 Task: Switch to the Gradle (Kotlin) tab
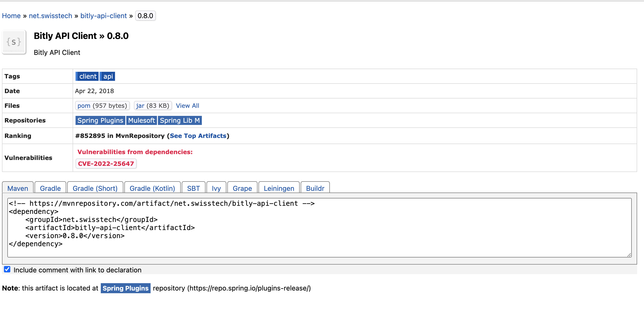click(152, 188)
